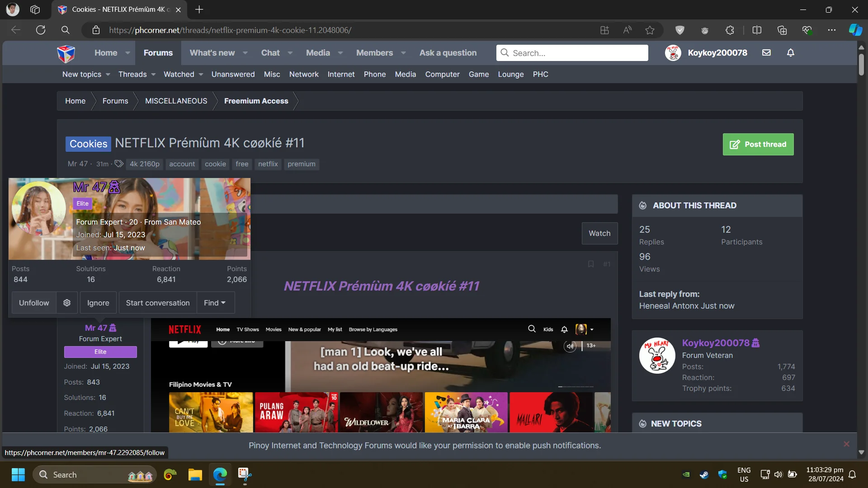Click Post thread button
Image resolution: width=868 pixels, height=488 pixels.
coord(758,144)
